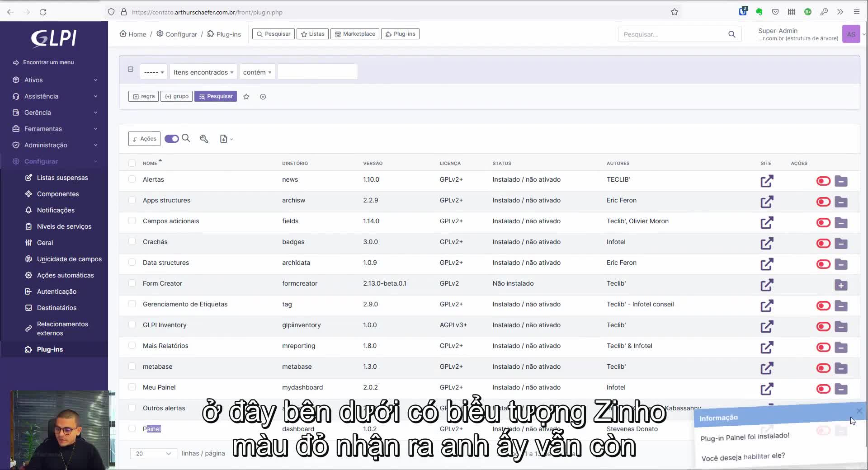Add a regra criterion button
The width and height of the screenshot is (868, 470).
143,96
